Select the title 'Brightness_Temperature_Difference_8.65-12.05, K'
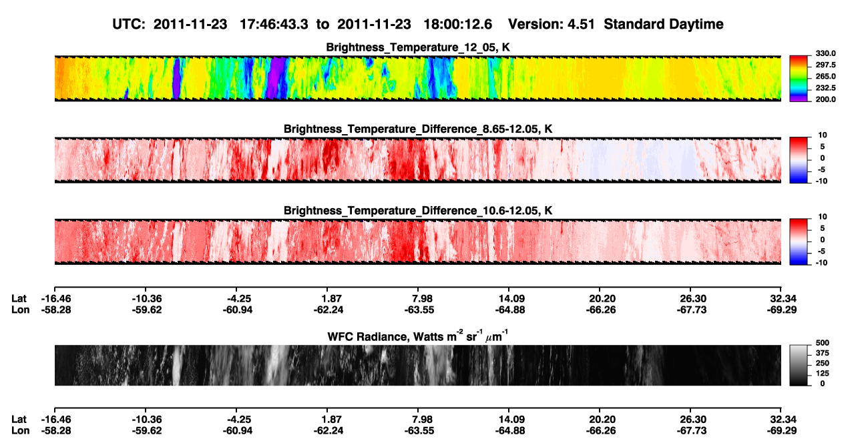 (x=418, y=129)
